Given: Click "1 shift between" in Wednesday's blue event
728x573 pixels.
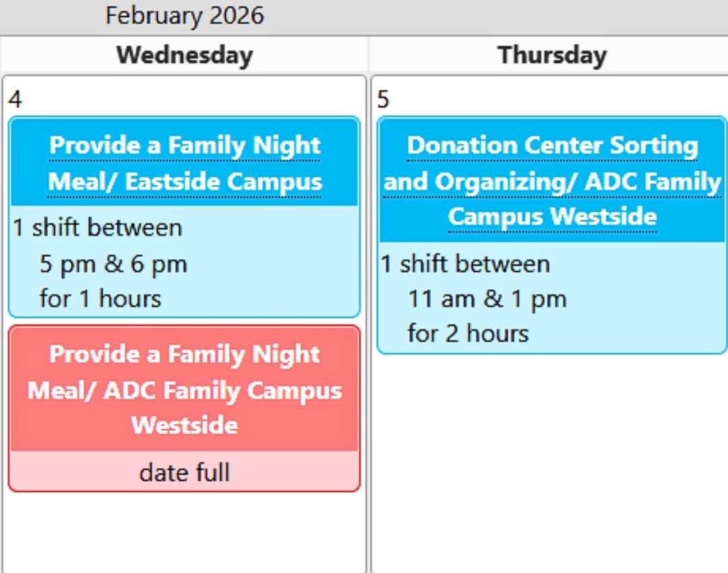Looking at the screenshot, I should (98, 228).
